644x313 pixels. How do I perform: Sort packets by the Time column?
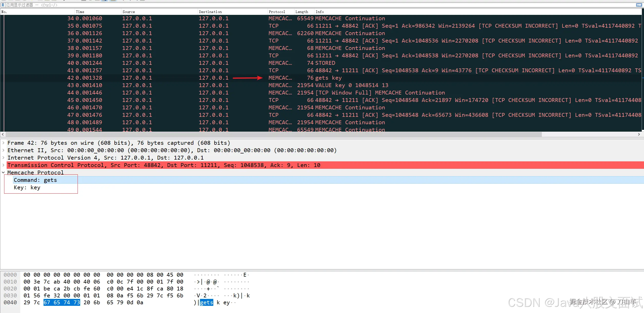(x=80, y=12)
